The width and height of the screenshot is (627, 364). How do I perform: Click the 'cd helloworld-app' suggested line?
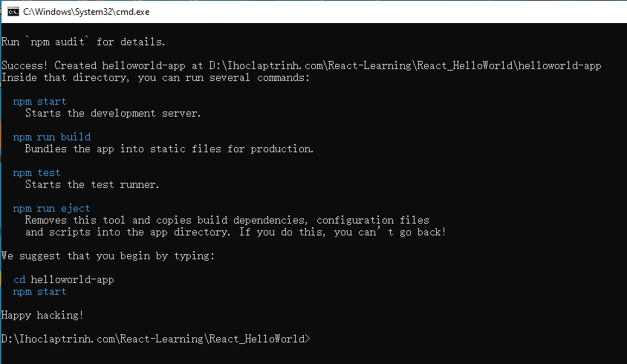64,279
